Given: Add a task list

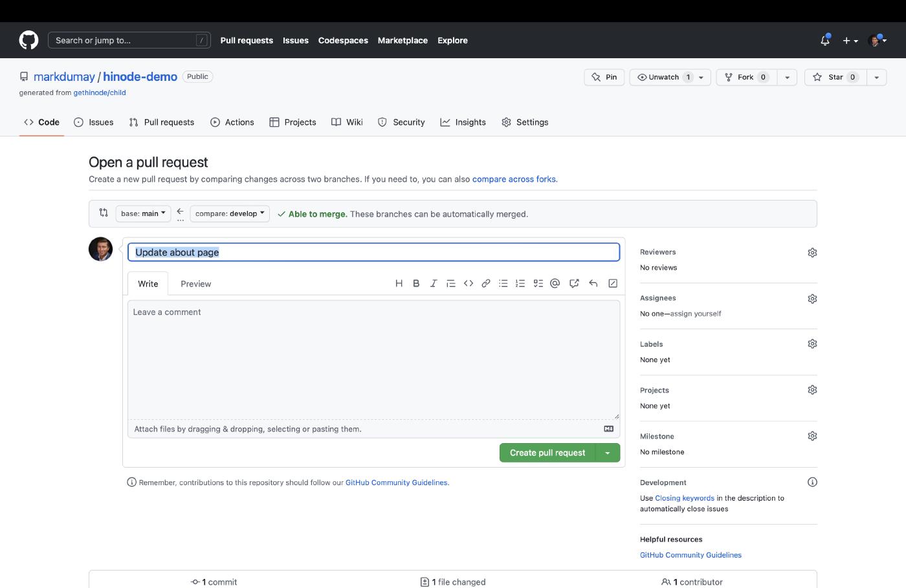Looking at the screenshot, I should point(538,283).
